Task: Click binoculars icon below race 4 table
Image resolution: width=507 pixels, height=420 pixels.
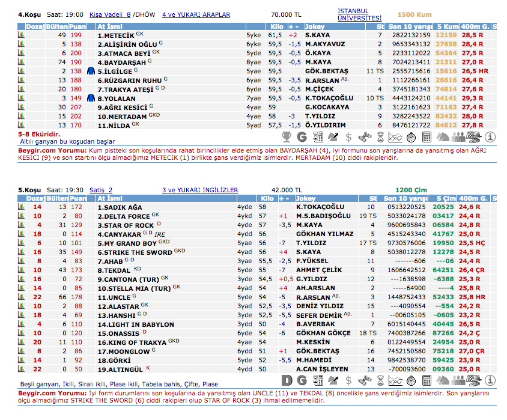Action: pyautogui.click(x=365, y=137)
